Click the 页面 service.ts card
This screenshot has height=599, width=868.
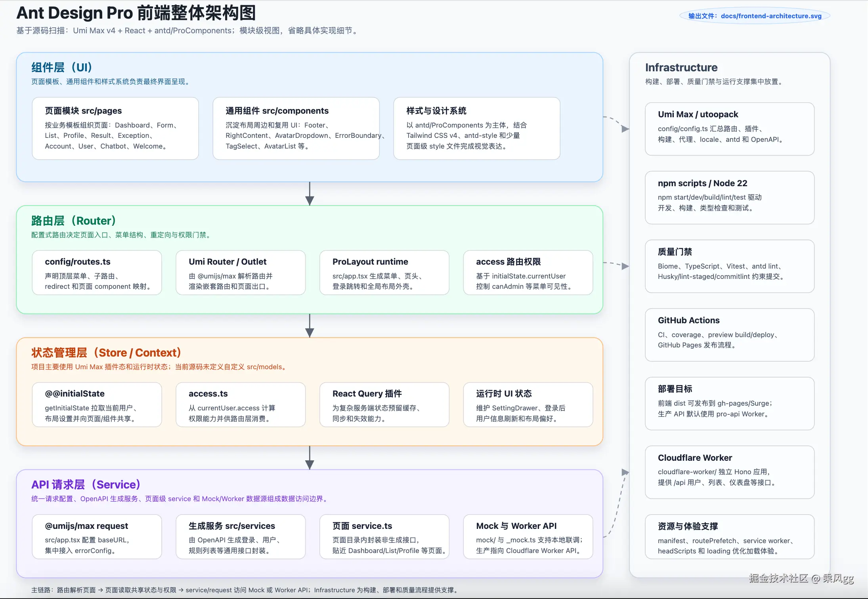tap(384, 537)
